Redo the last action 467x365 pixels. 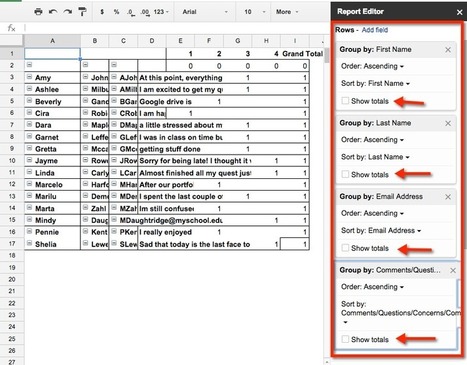pyautogui.click(x=68, y=12)
